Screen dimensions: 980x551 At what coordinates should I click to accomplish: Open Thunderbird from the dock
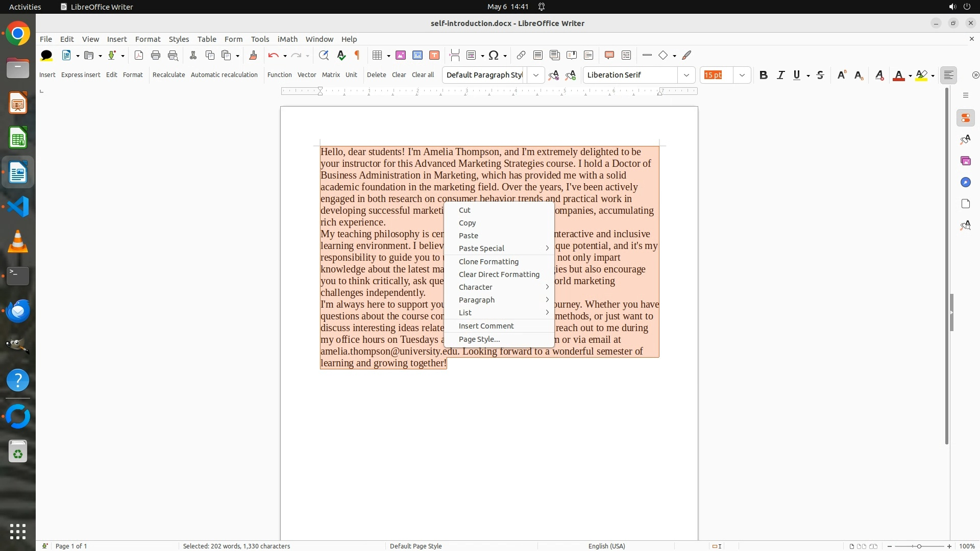pyautogui.click(x=18, y=310)
